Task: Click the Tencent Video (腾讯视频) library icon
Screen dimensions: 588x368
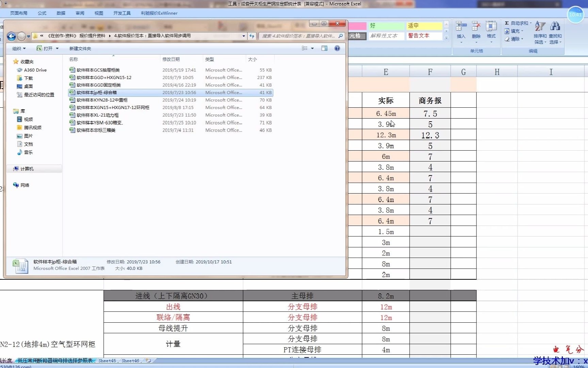Action: [20, 127]
